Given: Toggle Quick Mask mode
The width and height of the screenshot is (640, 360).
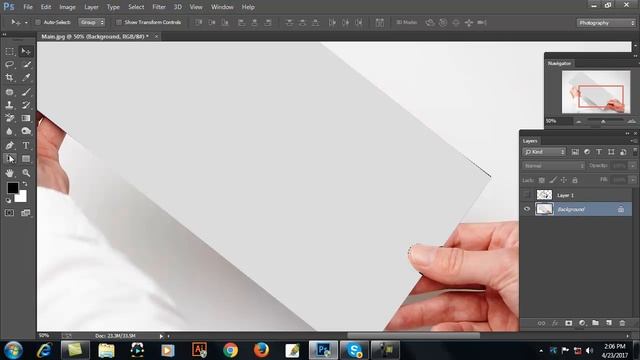Looking at the screenshot, I should [9, 213].
